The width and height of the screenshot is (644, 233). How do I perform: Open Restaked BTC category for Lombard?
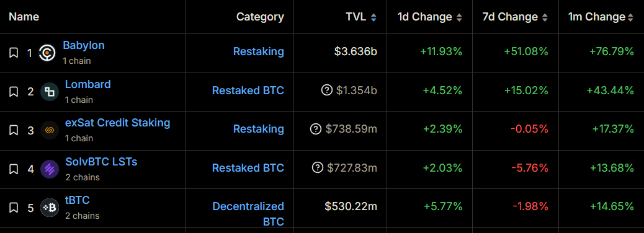pyautogui.click(x=248, y=90)
